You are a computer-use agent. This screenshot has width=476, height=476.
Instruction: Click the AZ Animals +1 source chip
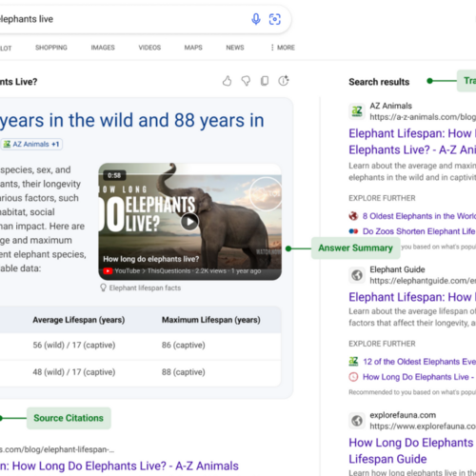[31, 144]
